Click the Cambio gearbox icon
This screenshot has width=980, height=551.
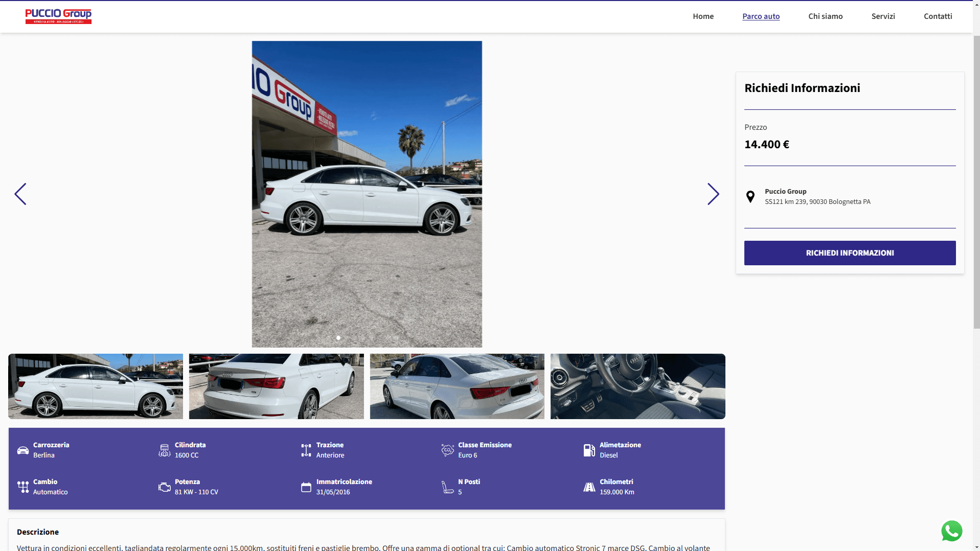(x=23, y=487)
